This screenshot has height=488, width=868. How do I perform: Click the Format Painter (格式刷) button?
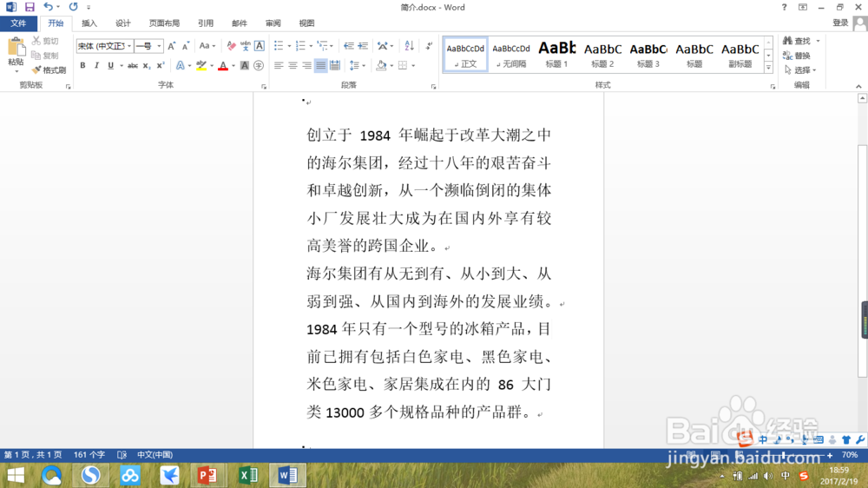(x=49, y=70)
